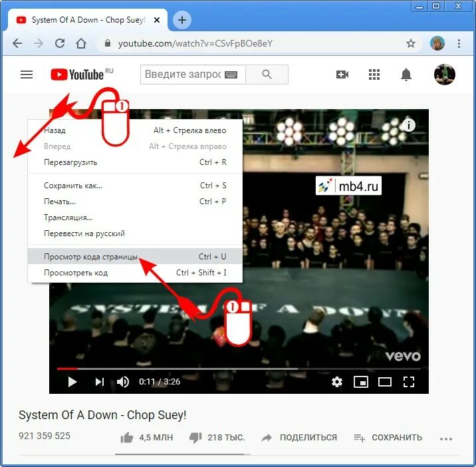
Task: Bookmark this page with the star icon
Action: coord(411,43)
